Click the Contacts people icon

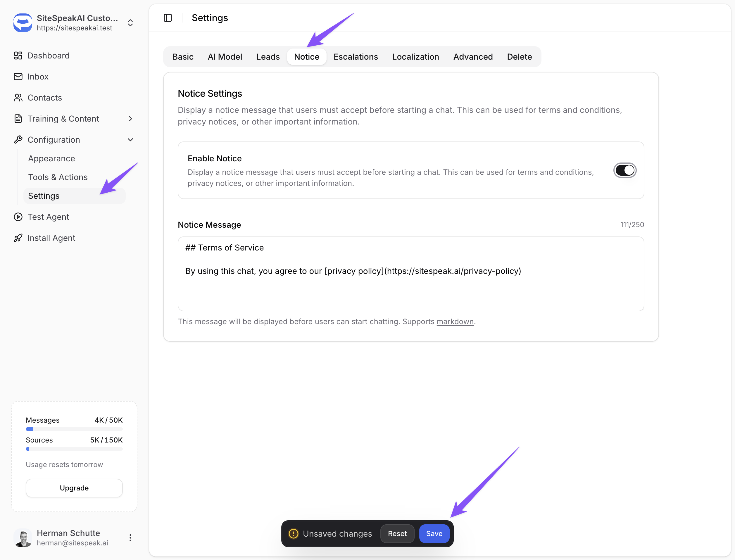coord(18,98)
